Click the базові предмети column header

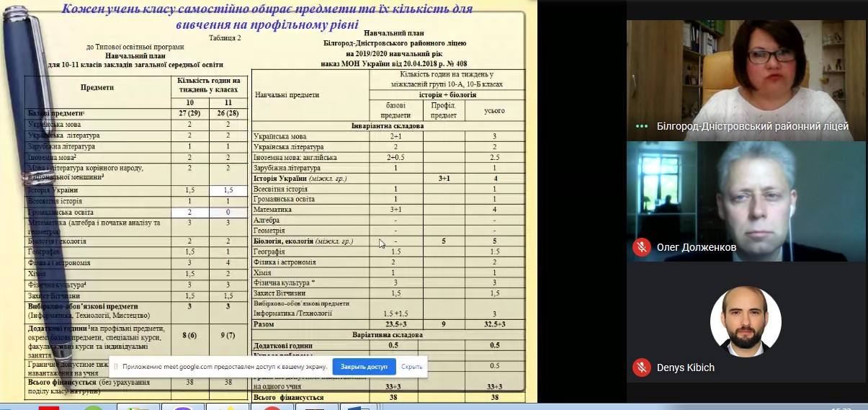(x=395, y=110)
